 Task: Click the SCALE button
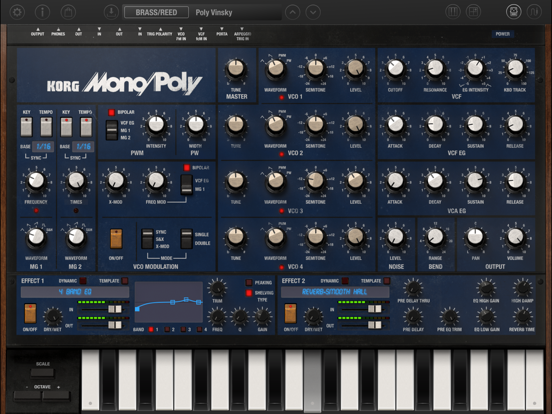(42, 372)
